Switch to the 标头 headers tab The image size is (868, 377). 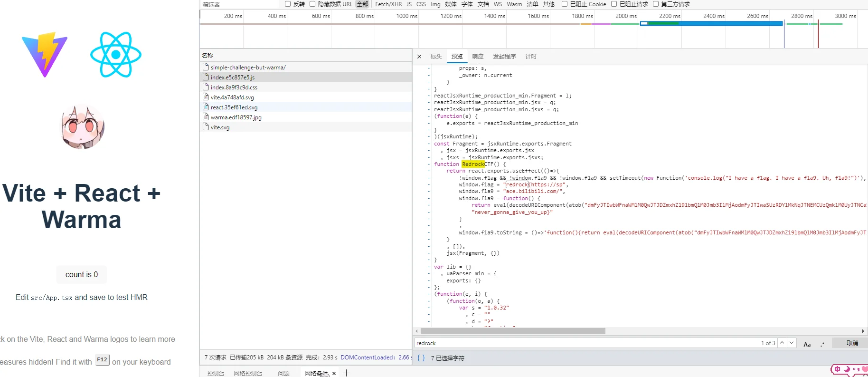pos(436,57)
